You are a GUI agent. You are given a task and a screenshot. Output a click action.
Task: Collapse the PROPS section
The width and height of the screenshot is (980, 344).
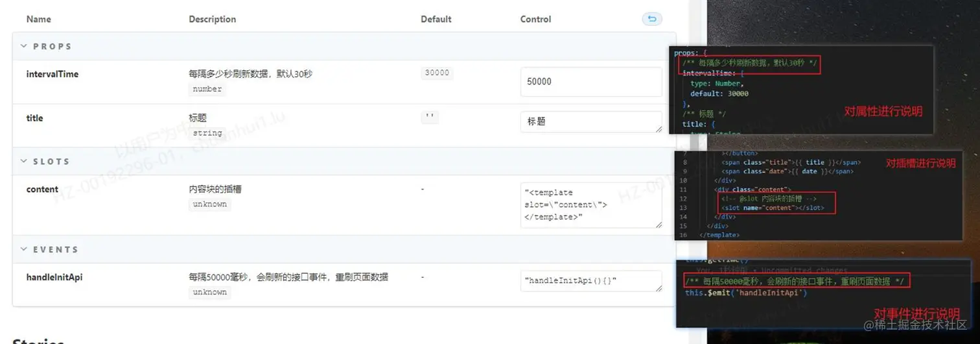tap(24, 47)
